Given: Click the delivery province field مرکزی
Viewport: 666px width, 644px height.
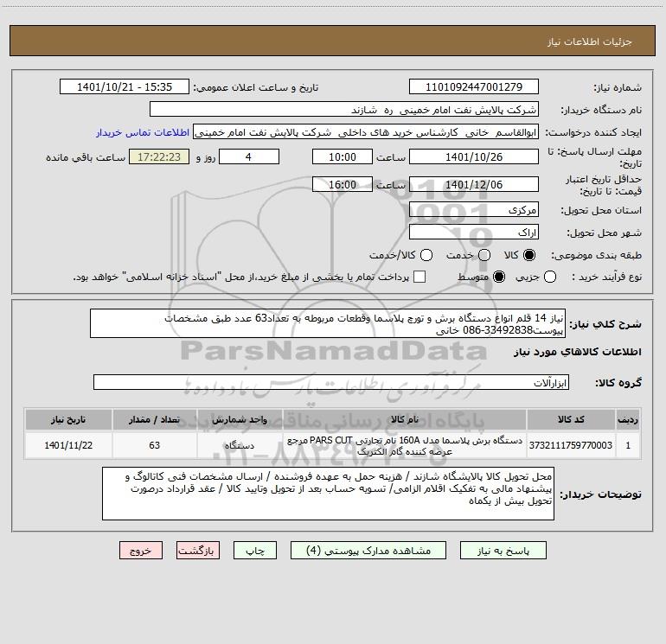Looking at the screenshot, I should (474, 210).
